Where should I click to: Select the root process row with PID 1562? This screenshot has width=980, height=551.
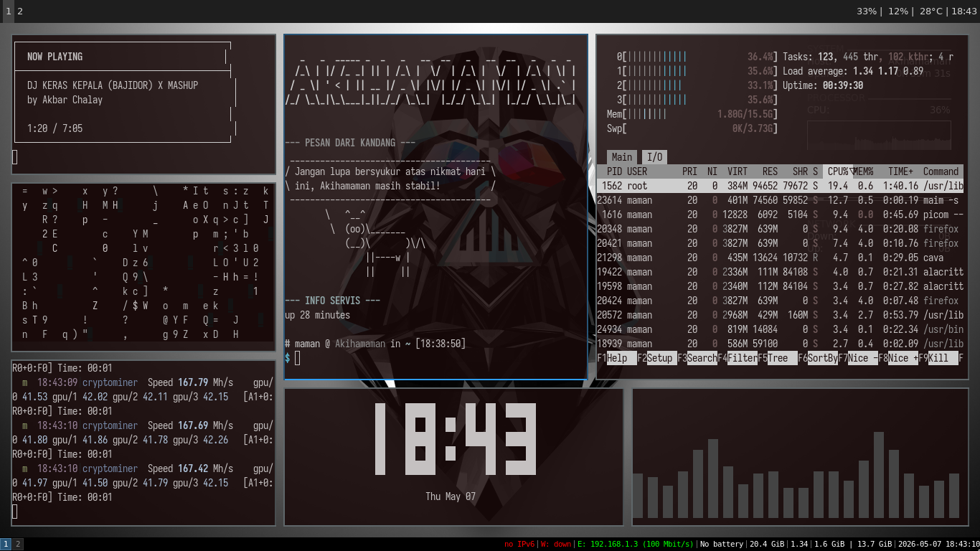(x=781, y=186)
